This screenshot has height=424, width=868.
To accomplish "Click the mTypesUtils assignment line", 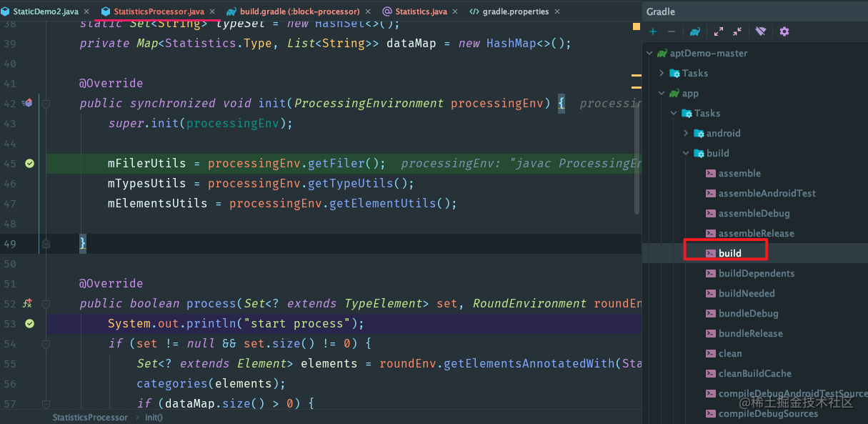I will pyautogui.click(x=261, y=183).
